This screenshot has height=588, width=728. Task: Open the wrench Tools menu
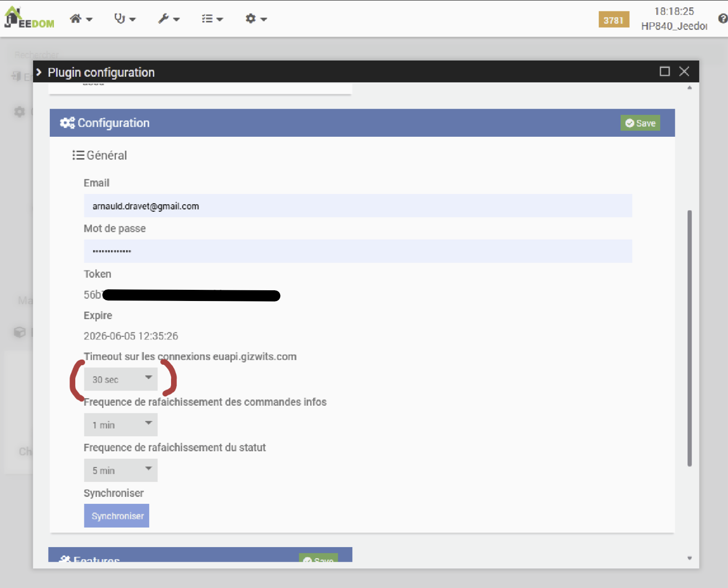coord(168,19)
